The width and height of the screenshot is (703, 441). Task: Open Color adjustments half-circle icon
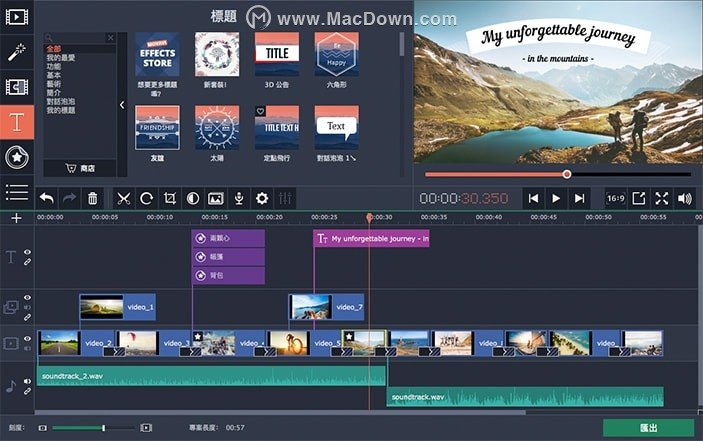(x=193, y=198)
